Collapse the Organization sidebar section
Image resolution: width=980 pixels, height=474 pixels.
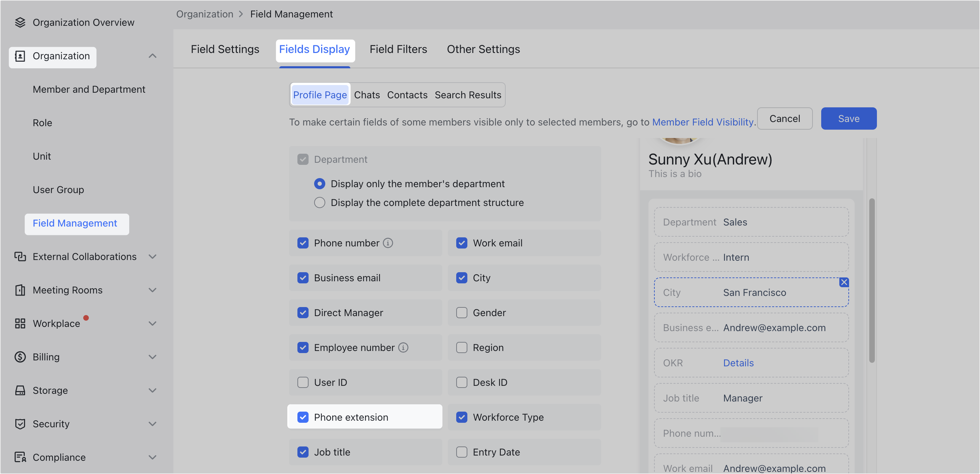(153, 55)
